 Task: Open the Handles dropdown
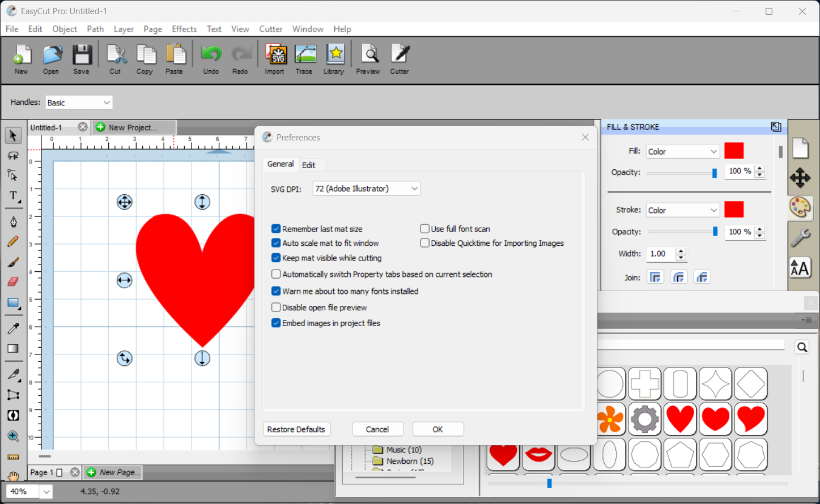point(79,102)
